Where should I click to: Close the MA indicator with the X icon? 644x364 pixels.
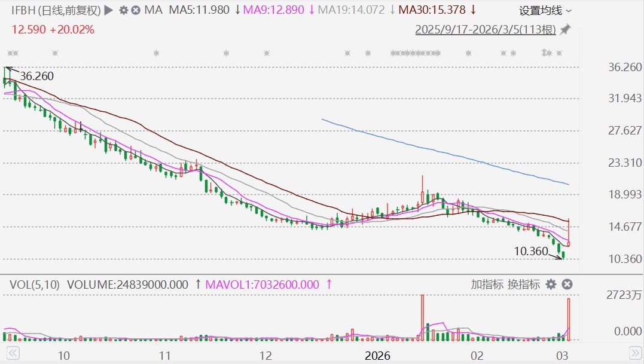tap(136, 10)
